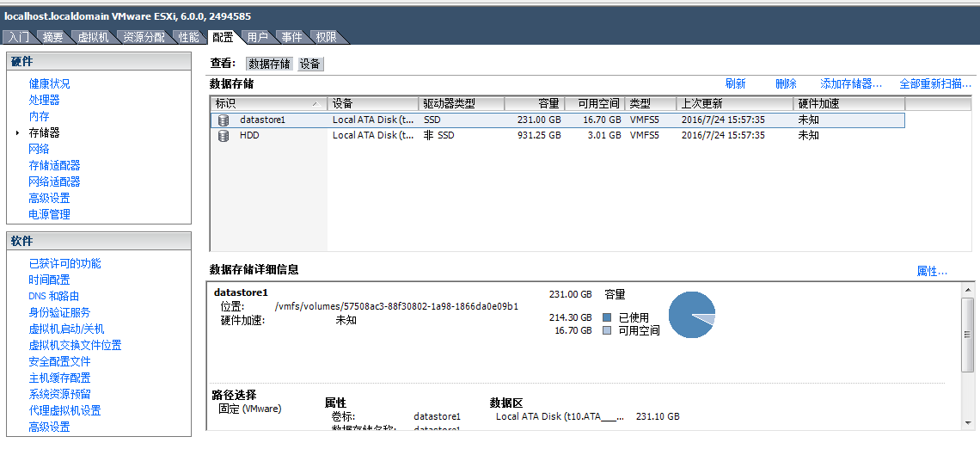Sort by 设备 column header
The height and width of the screenshot is (449, 980).
click(x=372, y=104)
